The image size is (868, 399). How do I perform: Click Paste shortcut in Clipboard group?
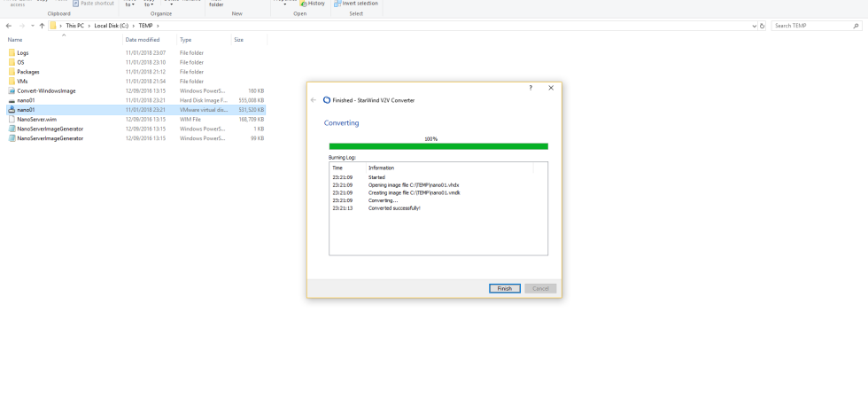[x=93, y=4]
